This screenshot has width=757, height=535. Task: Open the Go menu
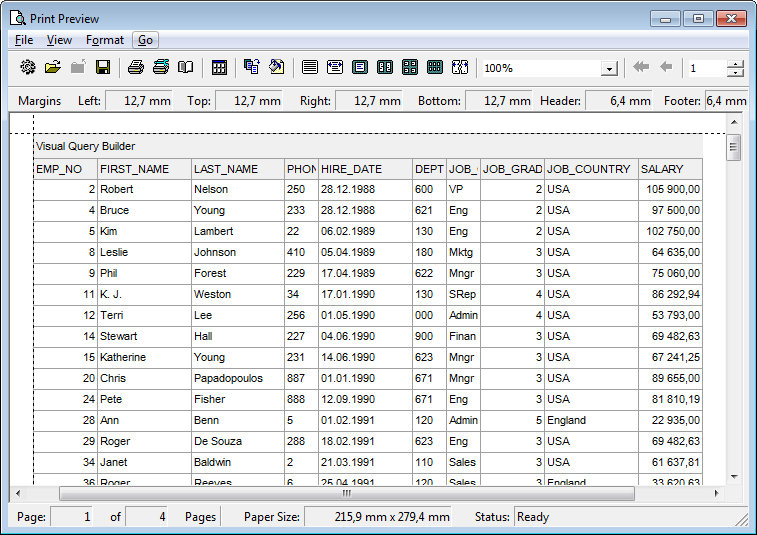146,40
